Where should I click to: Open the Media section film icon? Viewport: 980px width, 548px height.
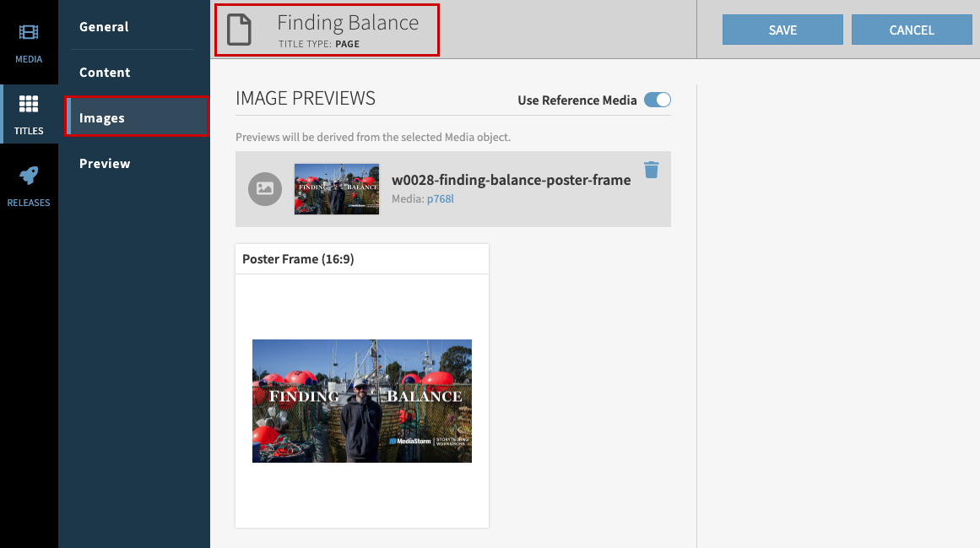pos(29,34)
